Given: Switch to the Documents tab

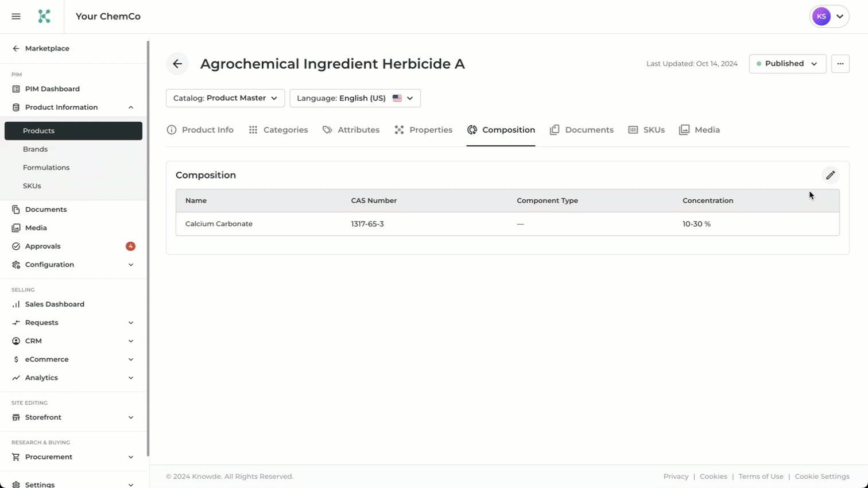Looking at the screenshot, I should tap(582, 130).
